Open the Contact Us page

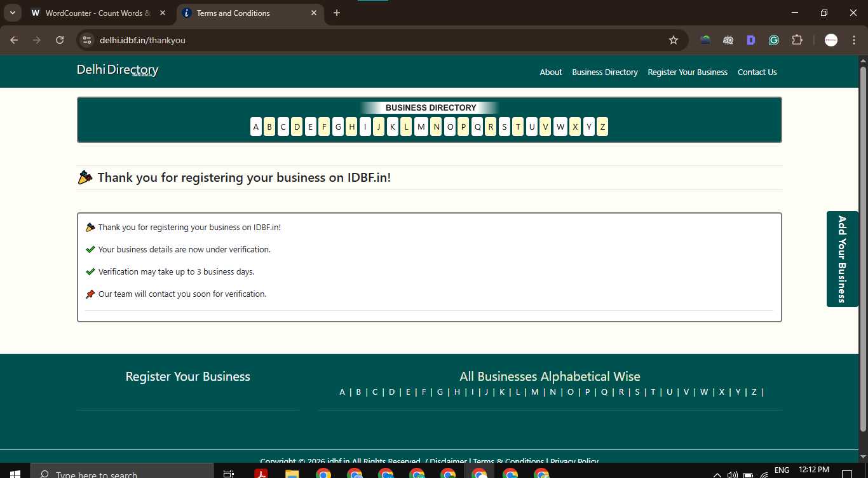tap(757, 72)
